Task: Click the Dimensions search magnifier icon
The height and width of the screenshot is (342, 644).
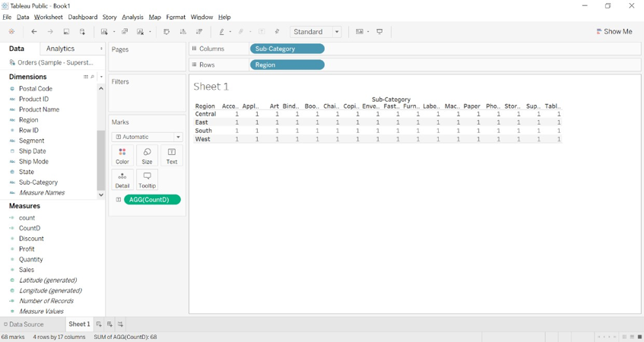Action: click(x=93, y=77)
